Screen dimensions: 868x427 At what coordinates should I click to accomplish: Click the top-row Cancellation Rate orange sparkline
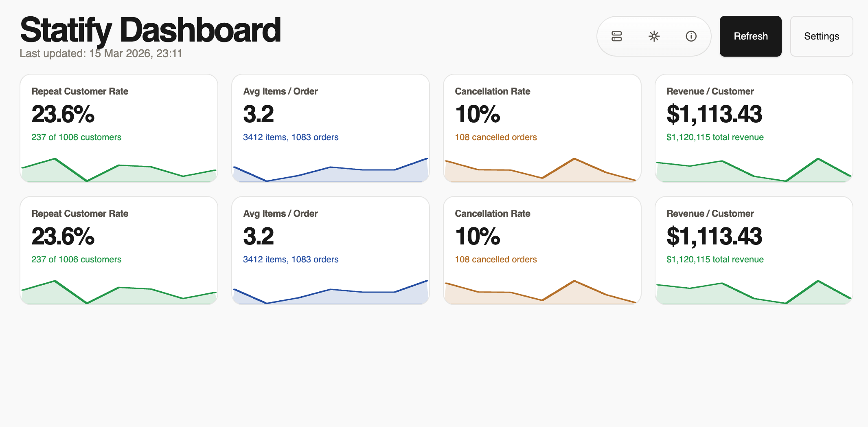[x=542, y=171]
